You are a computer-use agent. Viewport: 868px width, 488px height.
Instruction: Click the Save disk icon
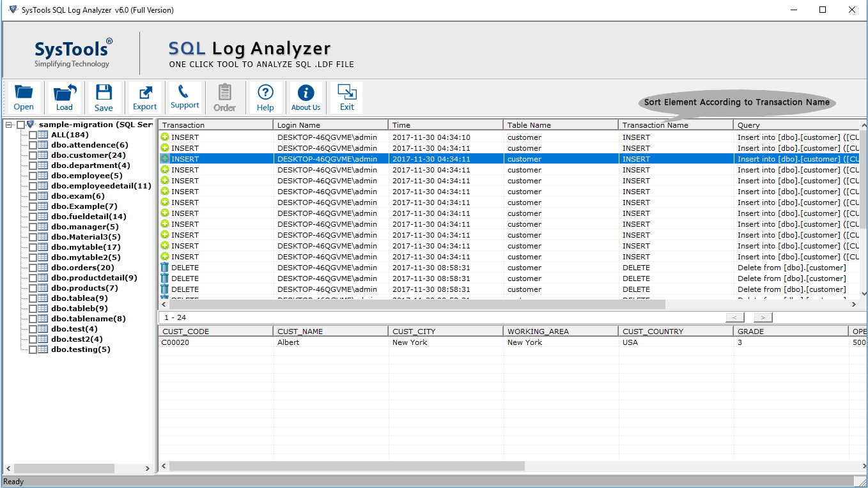[104, 98]
